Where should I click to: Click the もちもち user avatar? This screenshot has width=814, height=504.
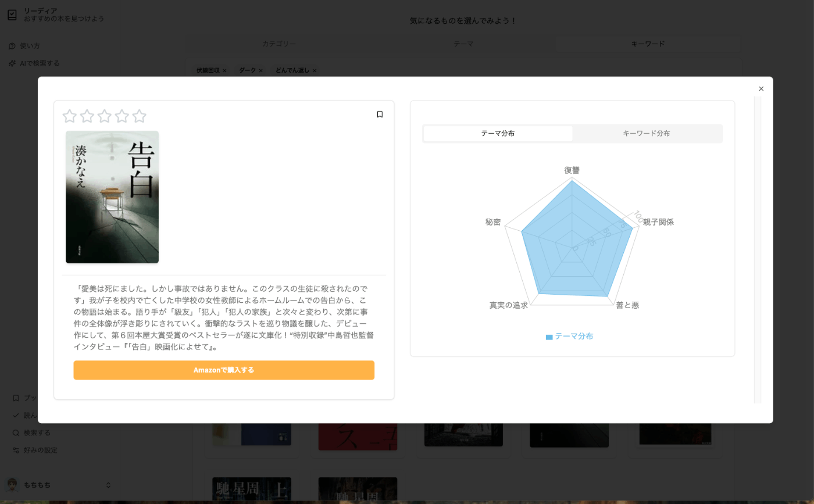[12, 485]
